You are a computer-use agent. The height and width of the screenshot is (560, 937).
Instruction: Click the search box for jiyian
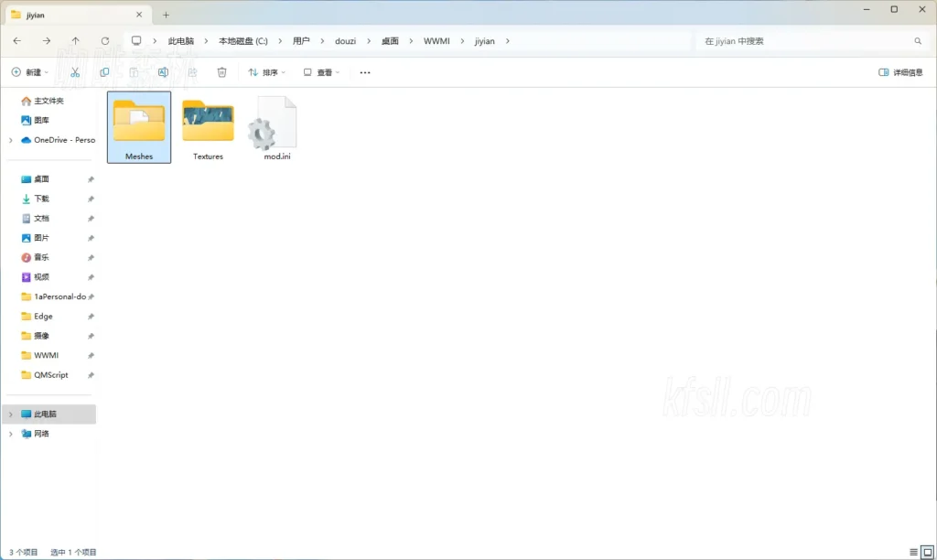pos(805,41)
